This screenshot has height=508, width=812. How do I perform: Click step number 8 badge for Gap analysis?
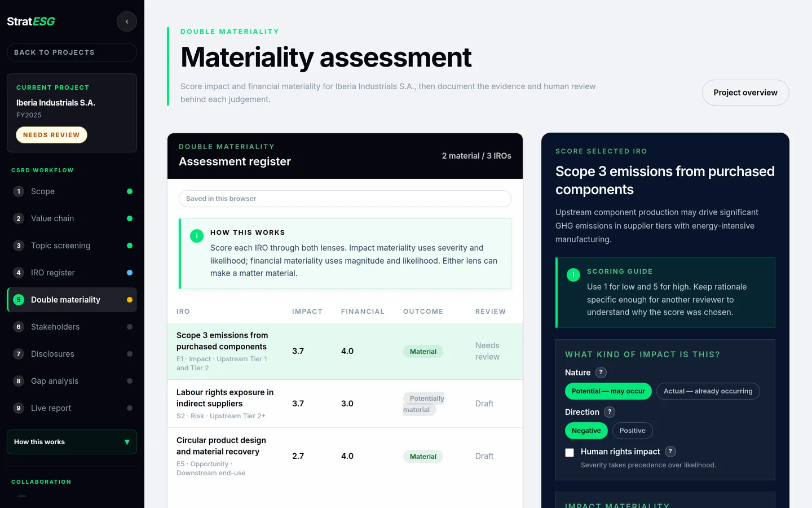[19, 381]
